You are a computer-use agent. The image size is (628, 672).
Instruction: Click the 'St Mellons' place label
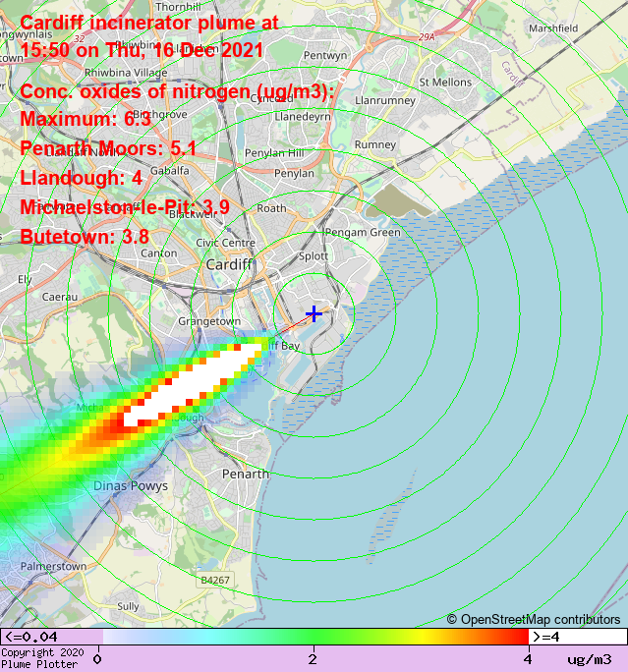coord(445,83)
